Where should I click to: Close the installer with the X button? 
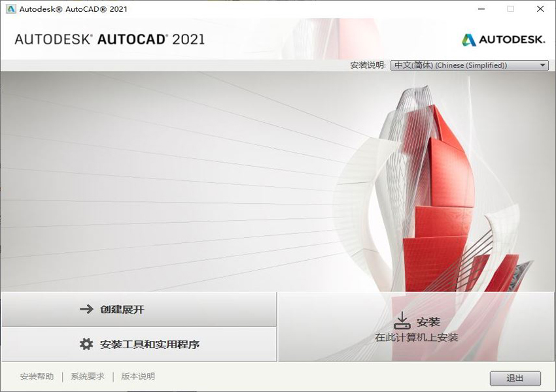540,9
